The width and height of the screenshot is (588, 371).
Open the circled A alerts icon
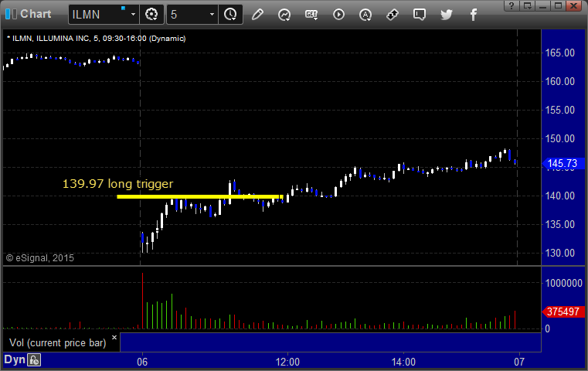pos(365,15)
